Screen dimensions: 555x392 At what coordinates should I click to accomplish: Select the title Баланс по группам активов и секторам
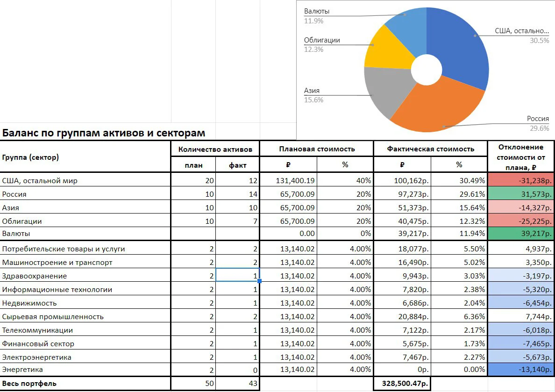[104, 133]
